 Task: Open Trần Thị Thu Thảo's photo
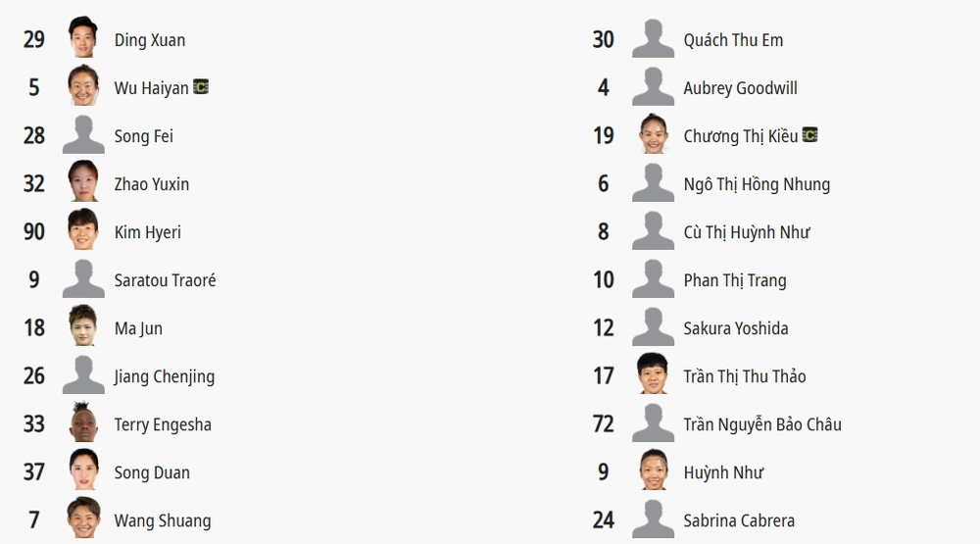653,373
